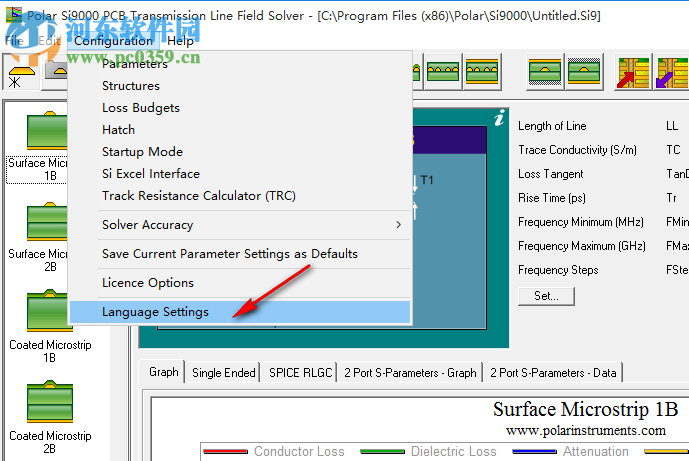Open Licence Options
The width and height of the screenshot is (689, 461).
240,283
